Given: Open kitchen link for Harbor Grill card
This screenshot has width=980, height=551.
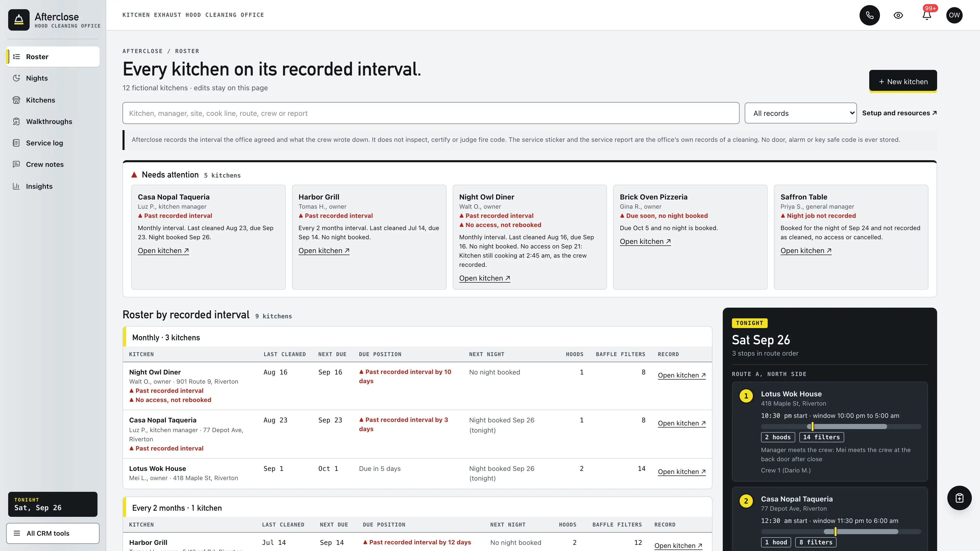Looking at the screenshot, I should pos(324,251).
